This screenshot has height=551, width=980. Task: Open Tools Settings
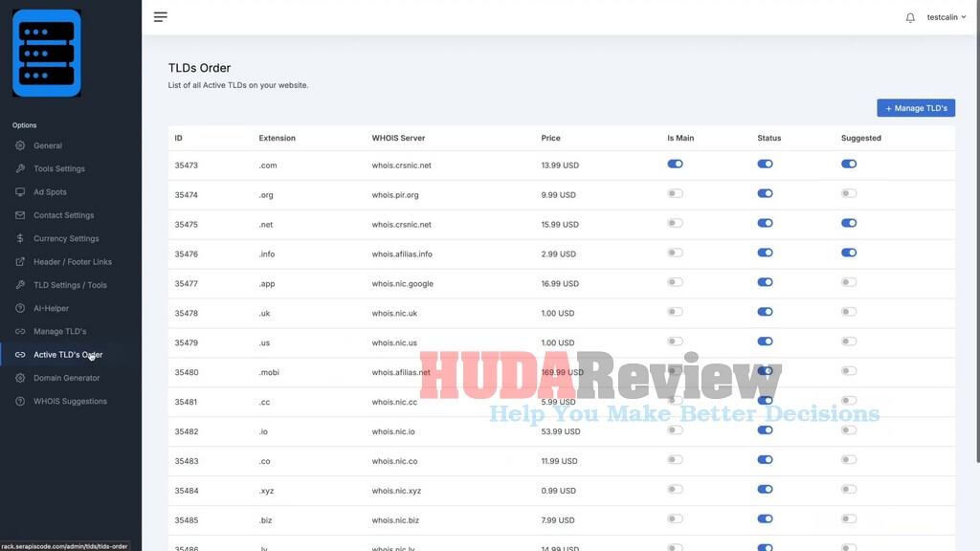tap(59, 168)
